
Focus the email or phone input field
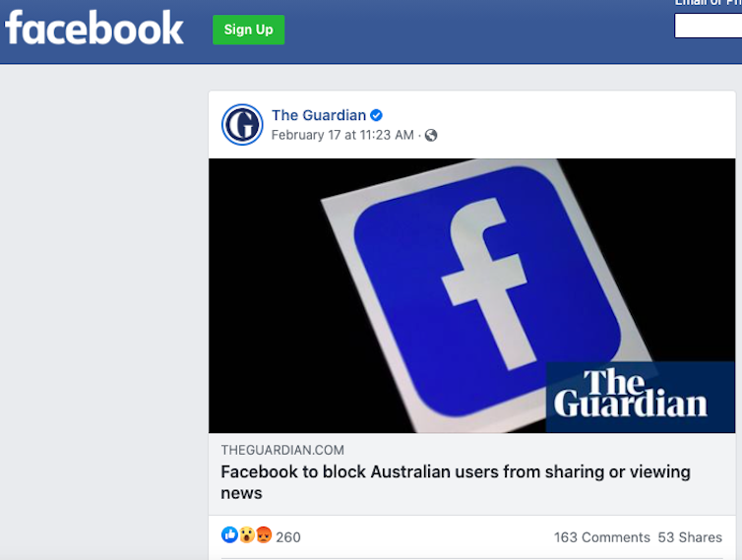[x=708, y=26]
